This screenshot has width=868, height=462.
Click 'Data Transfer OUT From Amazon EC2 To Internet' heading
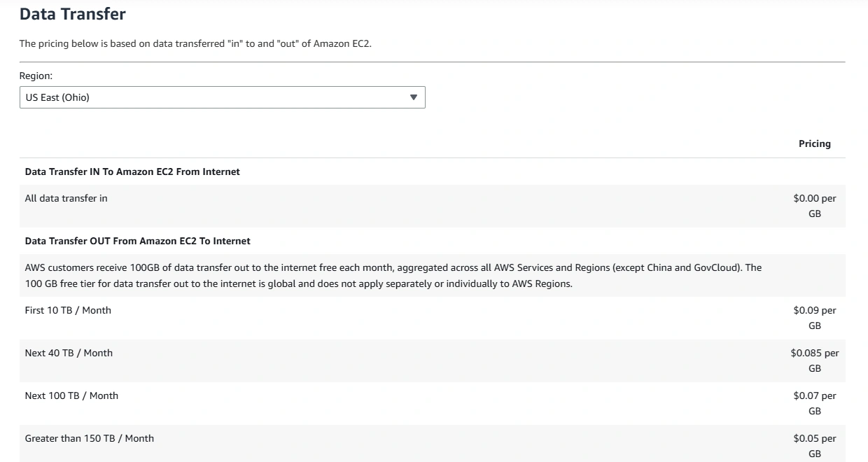138,241
